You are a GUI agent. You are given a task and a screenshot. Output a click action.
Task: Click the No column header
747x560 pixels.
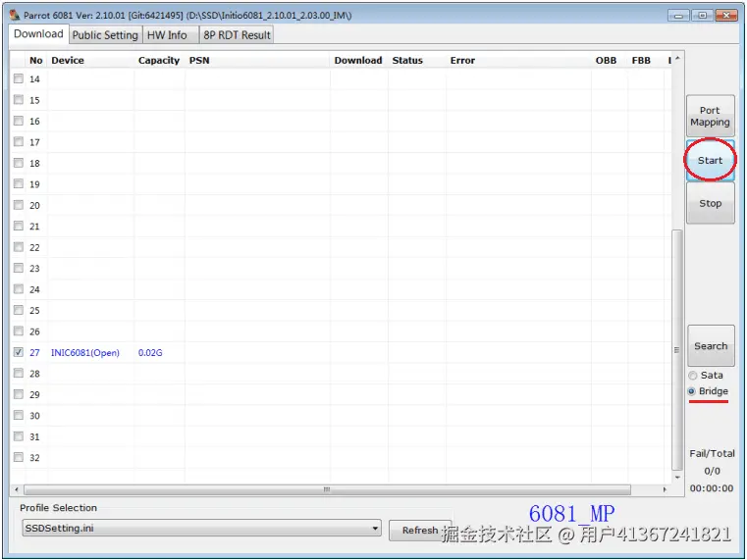coord(35,61)
